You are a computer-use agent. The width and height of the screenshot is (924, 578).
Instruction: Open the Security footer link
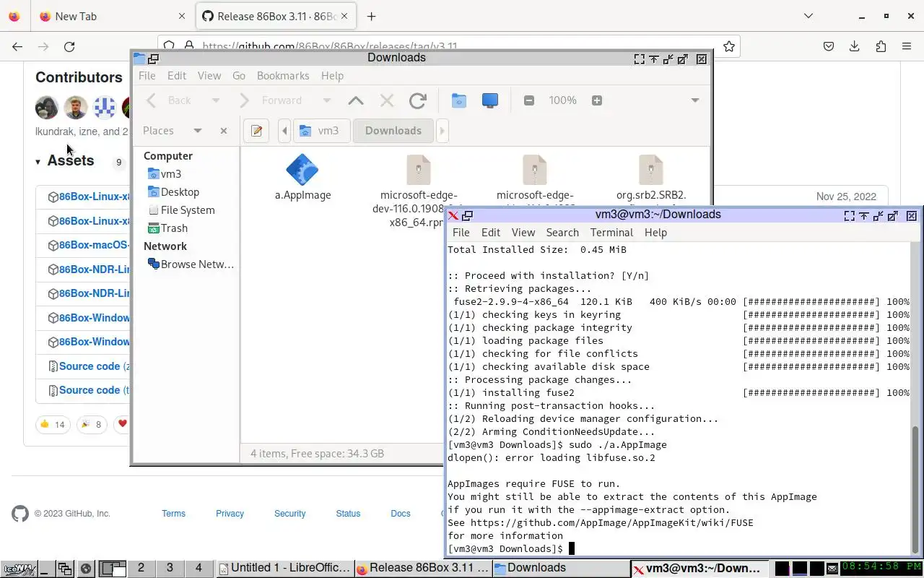pos(289,514)
